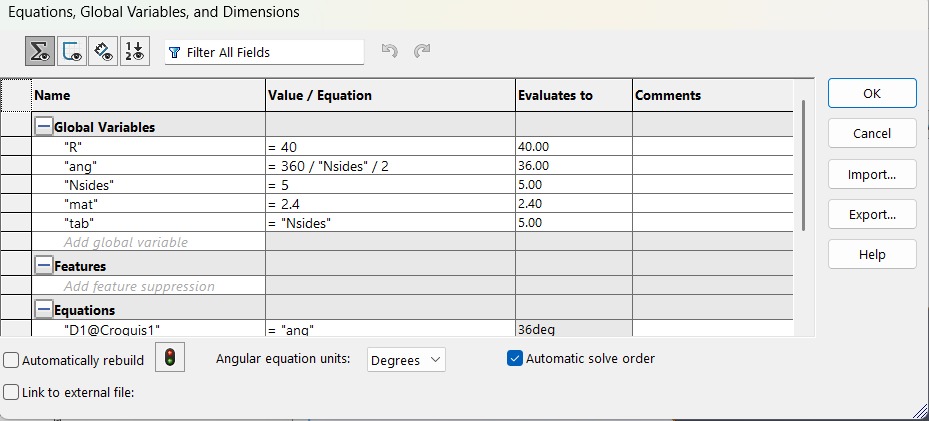Click the Undo arrow icon
Viewport: 929px width, 421px height.
tap(390, 51)
